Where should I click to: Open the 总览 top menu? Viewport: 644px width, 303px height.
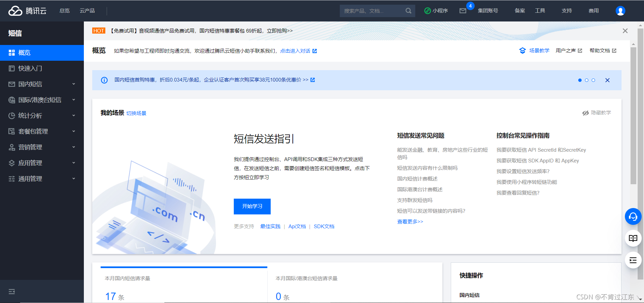pos(64,11)
